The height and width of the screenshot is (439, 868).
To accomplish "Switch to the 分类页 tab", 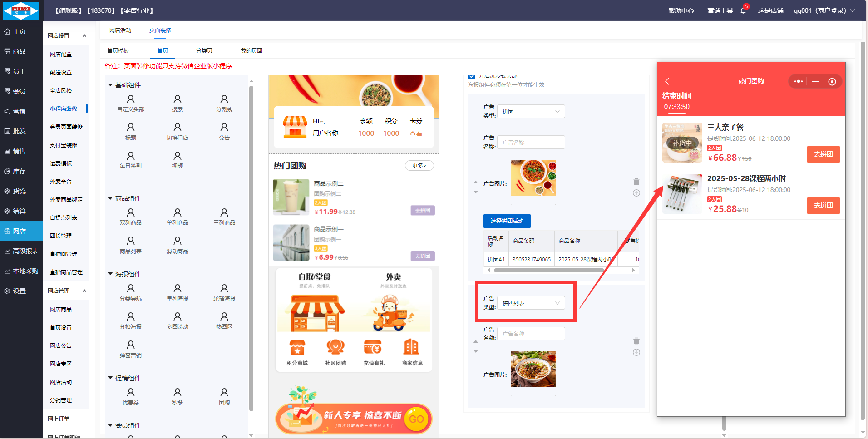I will tap(204, 51).
